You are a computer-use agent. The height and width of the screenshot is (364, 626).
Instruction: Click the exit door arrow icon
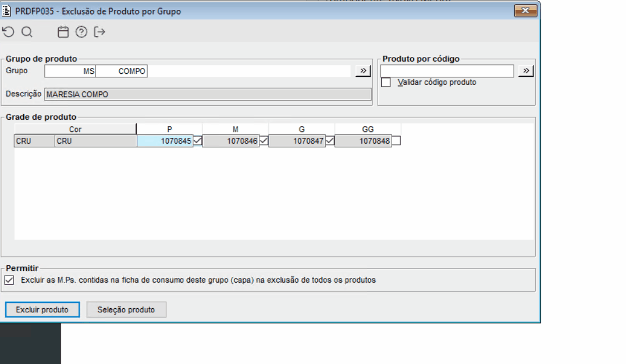99,32
